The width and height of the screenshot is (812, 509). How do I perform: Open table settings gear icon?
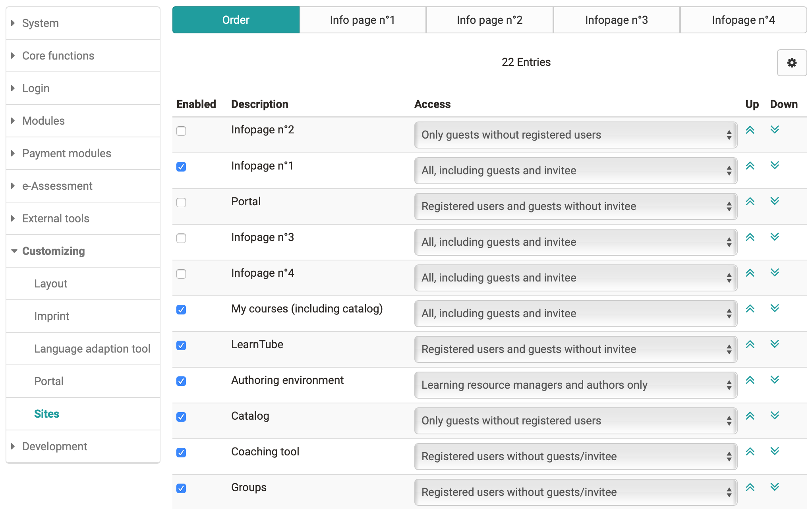tap(791, 63)
